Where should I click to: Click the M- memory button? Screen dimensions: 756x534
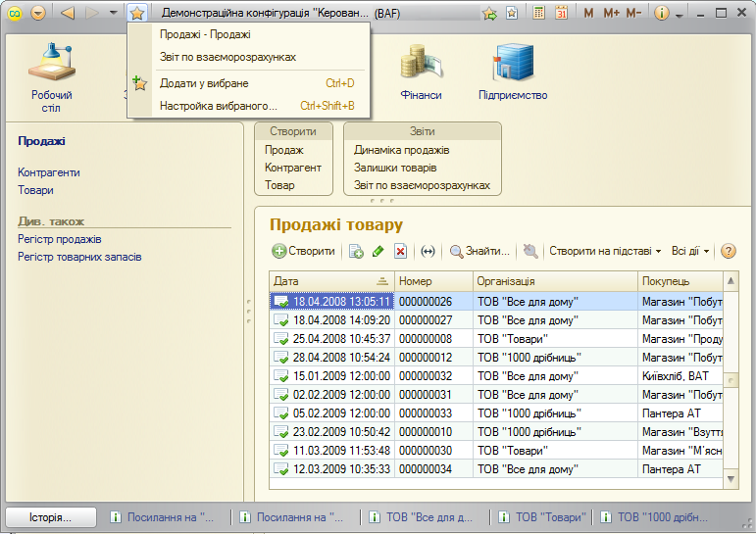point(633,14)
